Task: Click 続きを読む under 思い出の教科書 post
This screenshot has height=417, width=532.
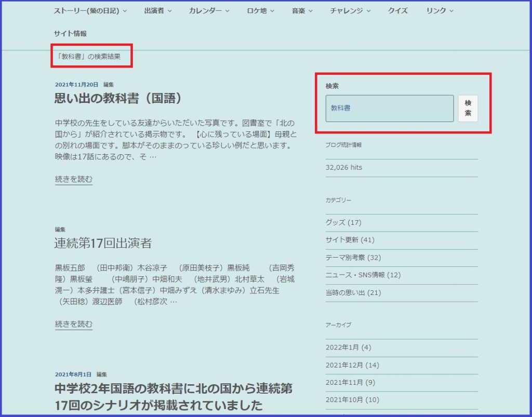Action: click(x=74, y=179)
